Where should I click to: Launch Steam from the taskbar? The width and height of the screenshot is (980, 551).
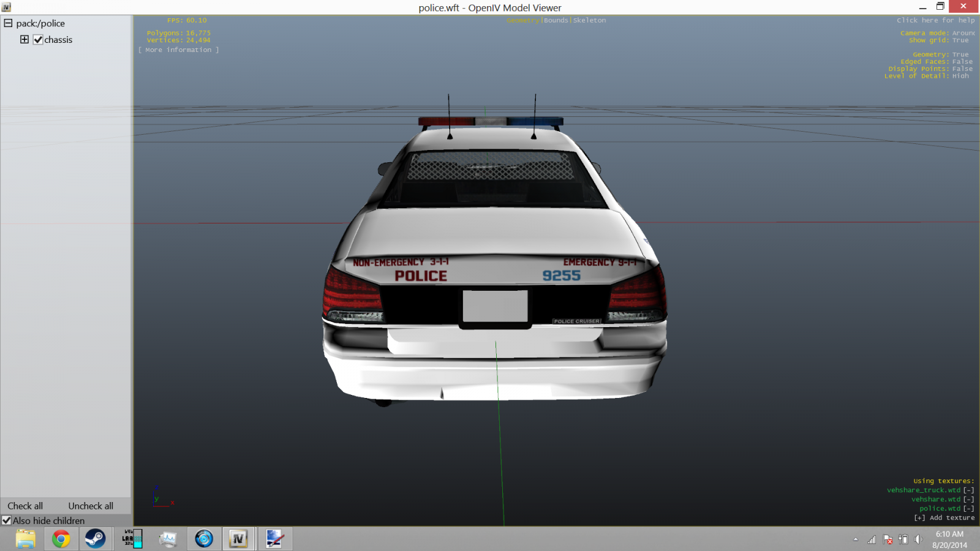tap(95, 539)
